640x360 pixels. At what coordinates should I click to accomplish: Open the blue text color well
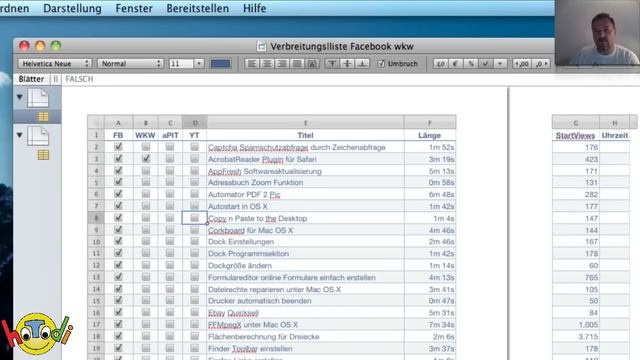[x=220, y=64]
